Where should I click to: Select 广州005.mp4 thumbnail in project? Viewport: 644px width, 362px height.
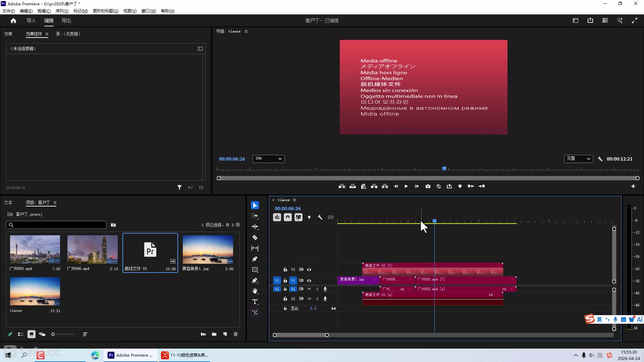[x=35, y=249]
